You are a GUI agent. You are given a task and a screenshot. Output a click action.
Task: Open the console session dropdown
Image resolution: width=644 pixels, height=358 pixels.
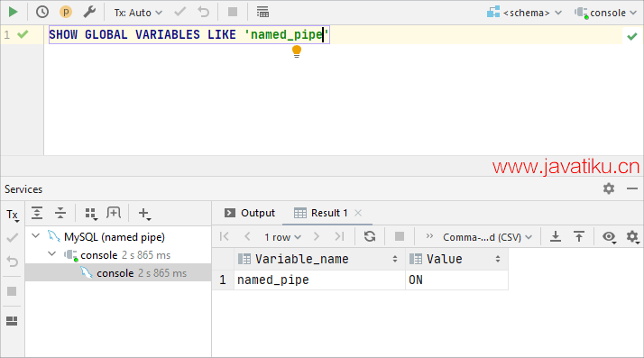606,13
